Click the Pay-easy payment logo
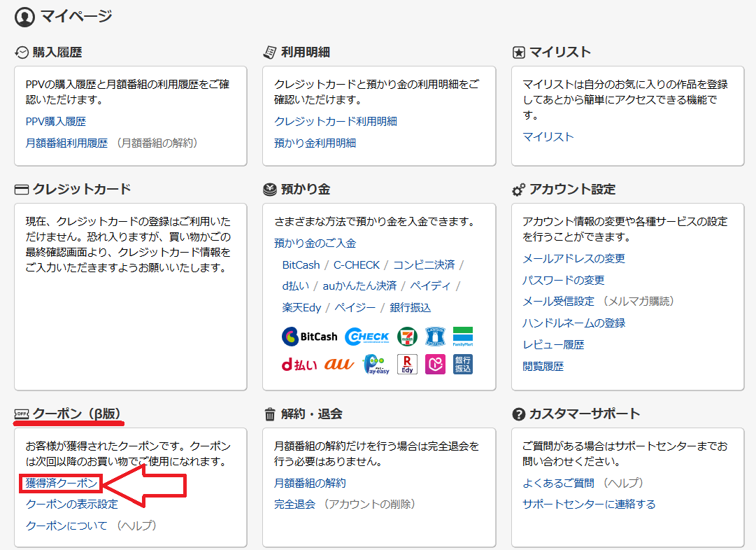The width and height of the screenshot is (756, 550). click(x=376, y=365)
